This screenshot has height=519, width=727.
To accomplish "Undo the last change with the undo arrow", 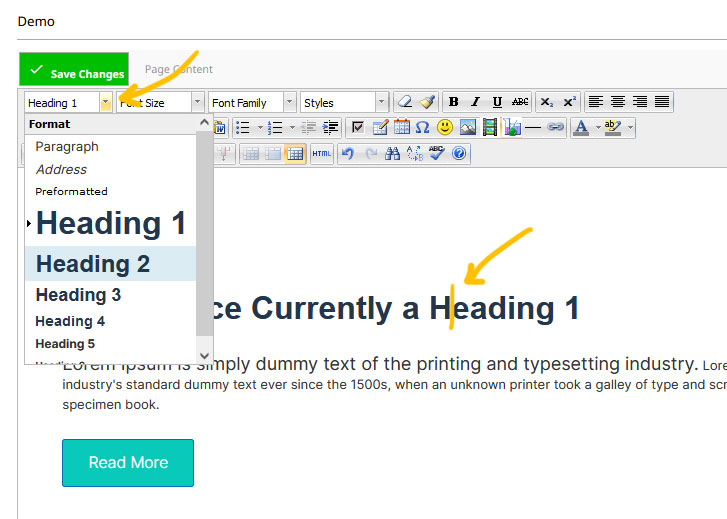I will coord(348,154).
